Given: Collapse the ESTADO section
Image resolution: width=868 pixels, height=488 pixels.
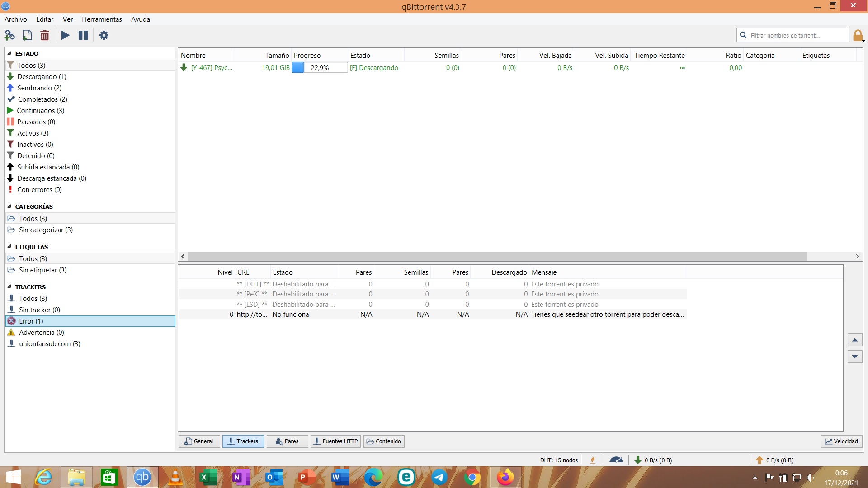Looking at the screenshot, I should pos(9,53).
